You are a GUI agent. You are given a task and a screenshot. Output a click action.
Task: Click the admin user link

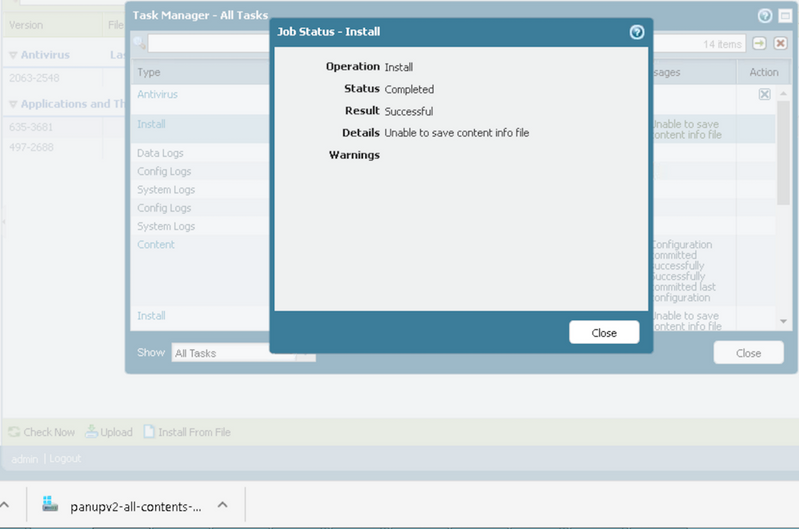tap(24, 459)
